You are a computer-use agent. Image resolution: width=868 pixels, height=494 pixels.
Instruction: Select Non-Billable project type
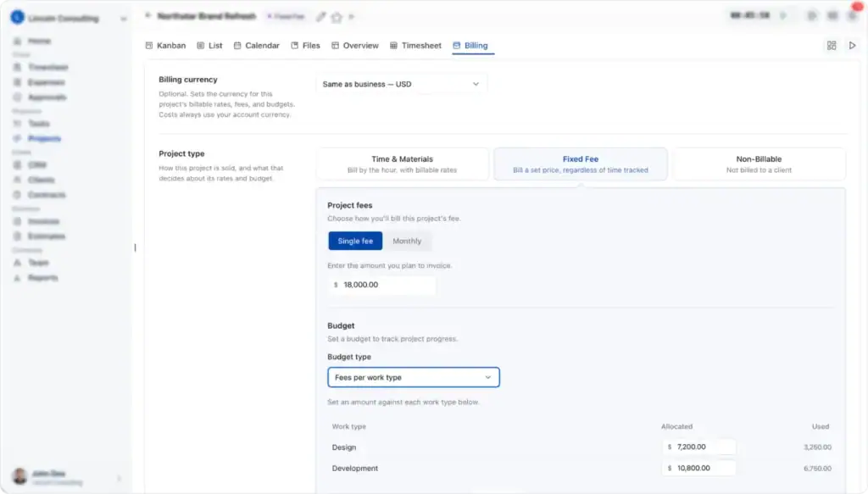pyautogui.click(x=759, y=164)
